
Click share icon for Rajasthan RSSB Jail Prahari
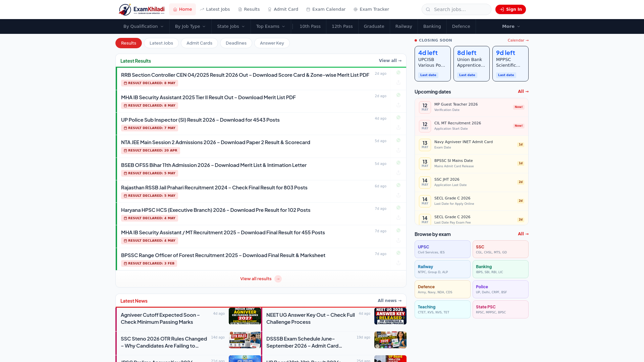(x=398, y=195)
